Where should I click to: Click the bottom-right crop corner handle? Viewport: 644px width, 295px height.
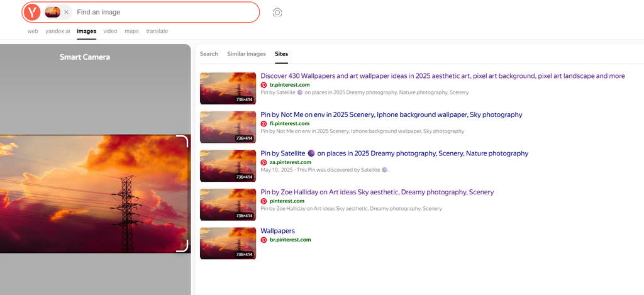pyautogui.click(x=183, y=247)
